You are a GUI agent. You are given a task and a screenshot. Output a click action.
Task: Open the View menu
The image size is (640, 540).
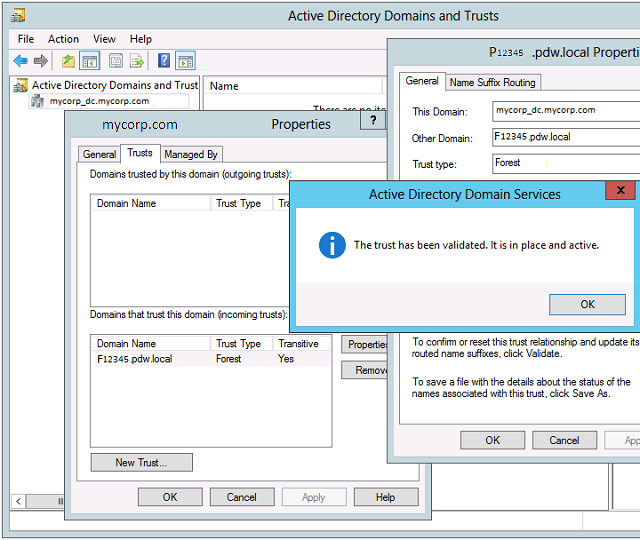pyautogui.click(x=104, y=39)
